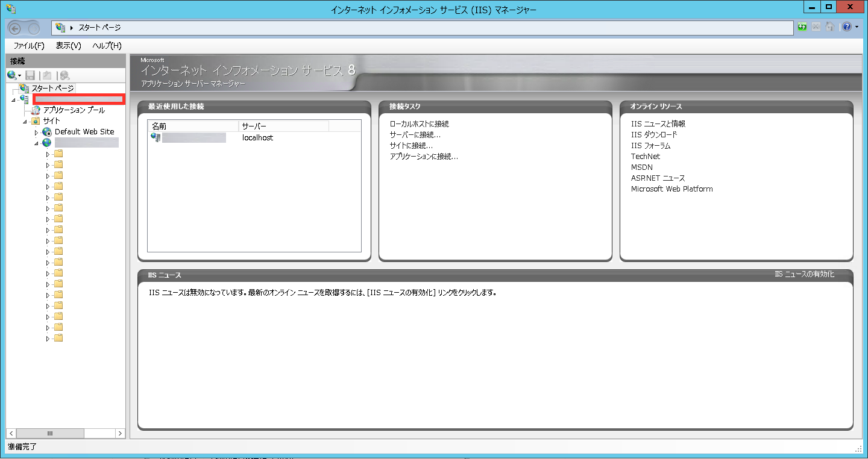Open ASP.NET ニュース link

click(658, 178)
